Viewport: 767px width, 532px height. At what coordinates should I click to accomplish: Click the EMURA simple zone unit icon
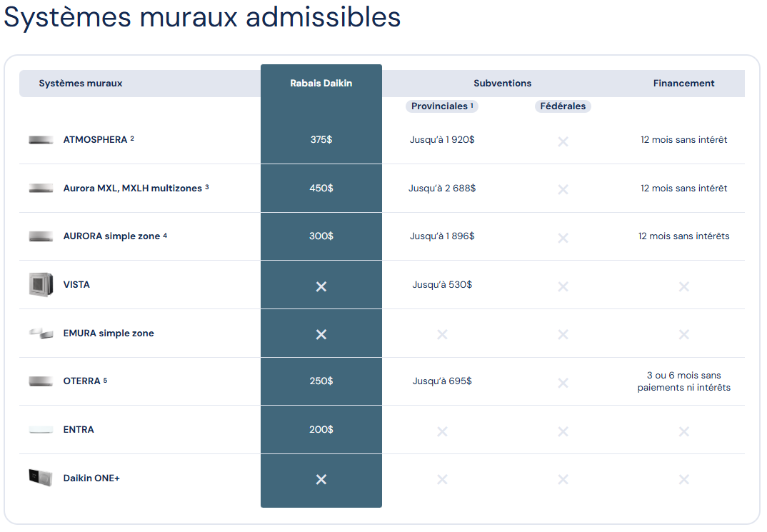click(x=41, y=333)
